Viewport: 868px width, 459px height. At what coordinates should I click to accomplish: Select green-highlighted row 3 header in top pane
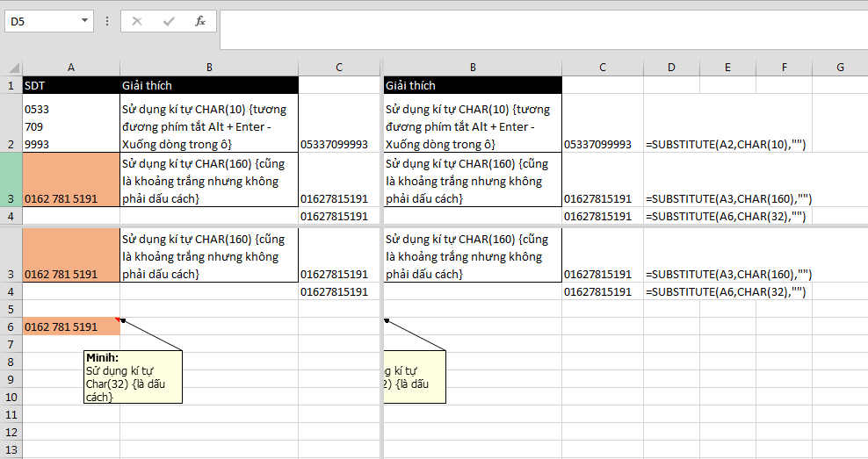(x=11, y=180)
